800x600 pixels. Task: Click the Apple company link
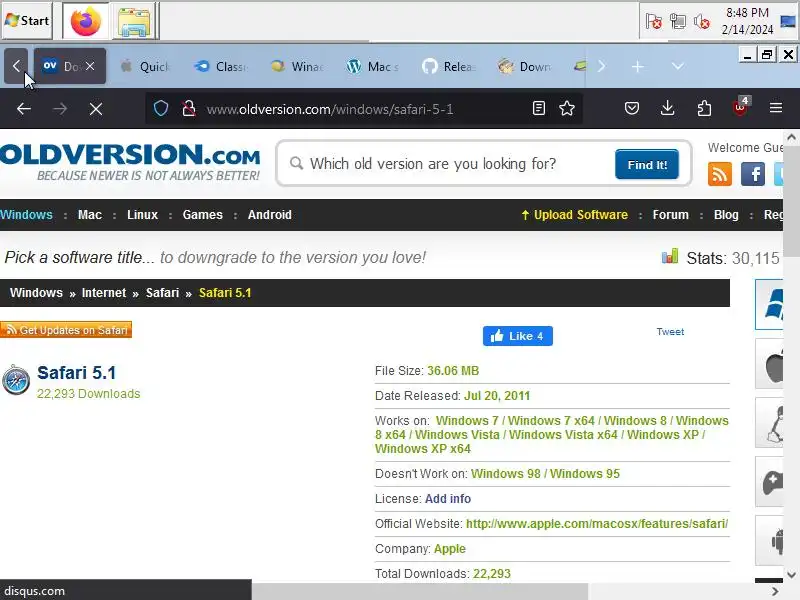[x=449, y=548]
